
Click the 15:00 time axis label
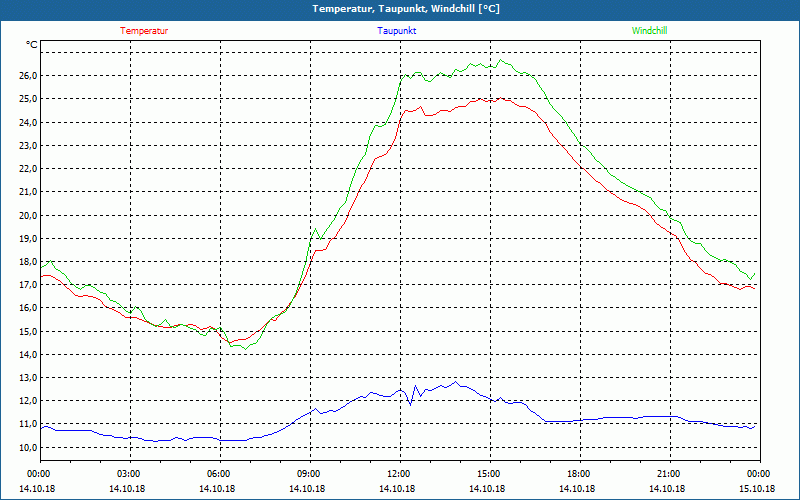coord(487,474)
